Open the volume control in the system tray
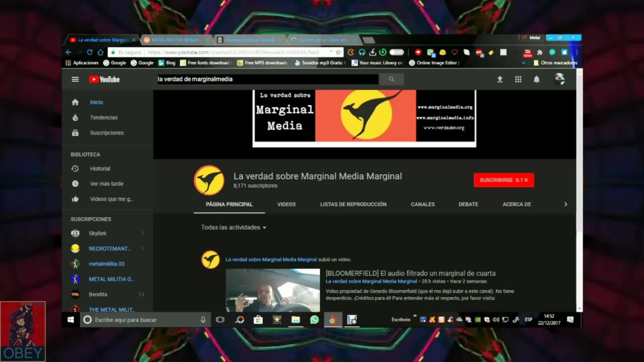The width and height of the screenshot is (644, 362). [496, 320]
